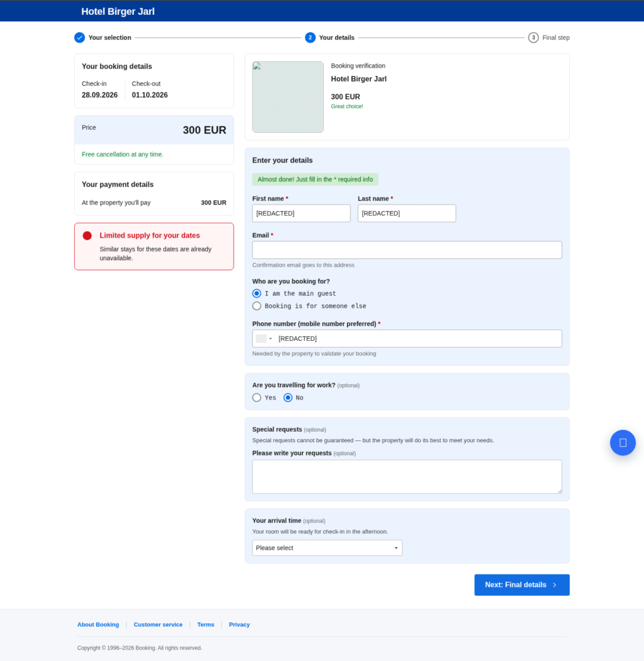The height and width of the screenshot is (661, 644).
Task: Click the completed checkmark icon for Your selection
Action: [x=79, y=37]
